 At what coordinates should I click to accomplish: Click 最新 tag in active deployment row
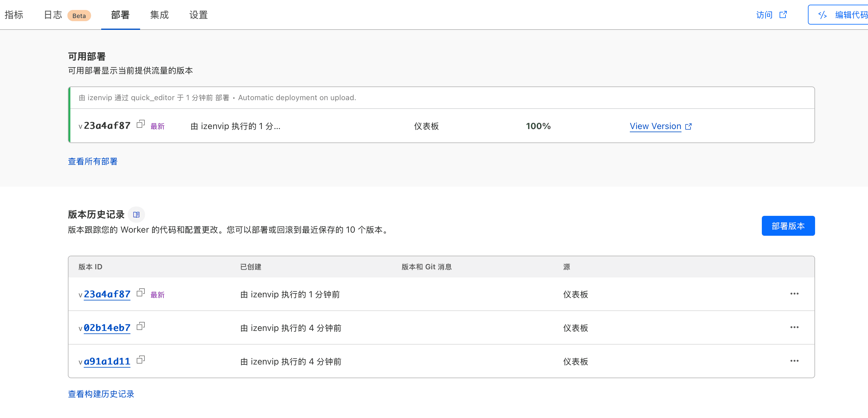(x=157, y=127)
